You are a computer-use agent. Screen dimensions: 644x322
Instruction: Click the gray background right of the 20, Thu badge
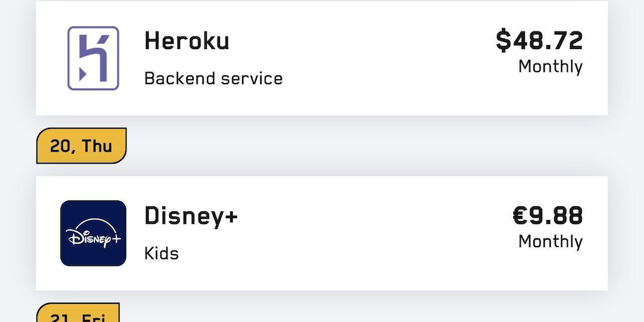(x=377, y=146)
